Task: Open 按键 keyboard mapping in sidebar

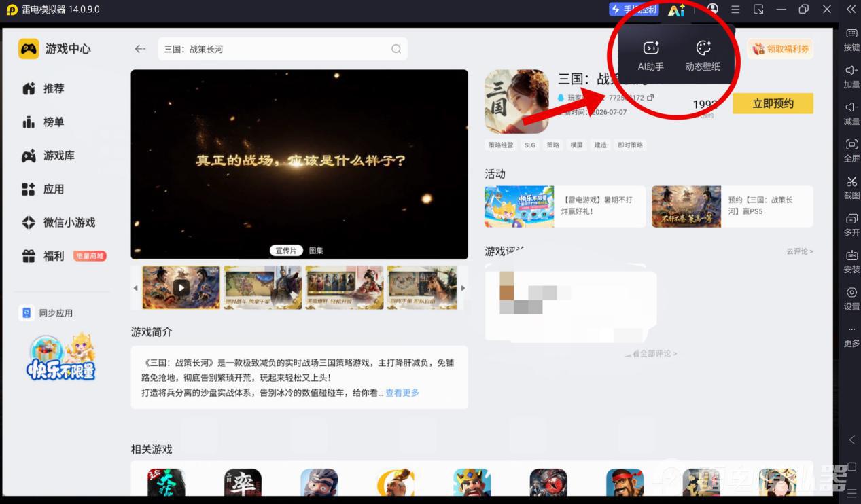Action: coord(851,35)
